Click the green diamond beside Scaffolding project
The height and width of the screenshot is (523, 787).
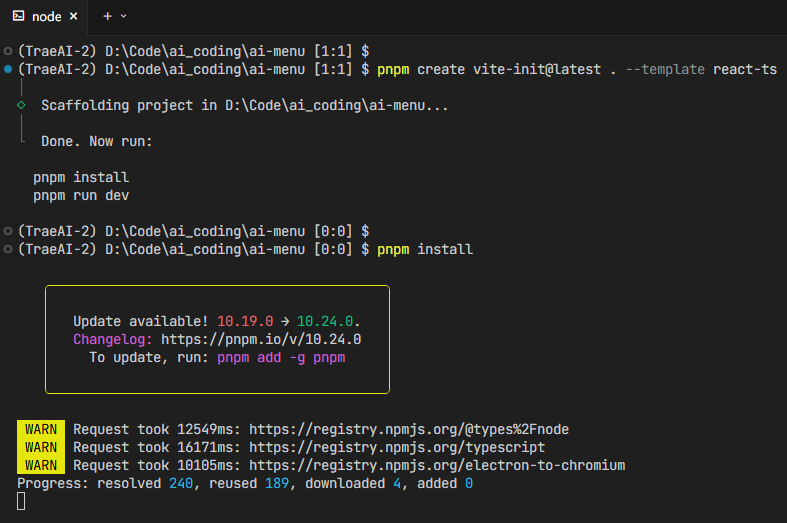(21, 105)
